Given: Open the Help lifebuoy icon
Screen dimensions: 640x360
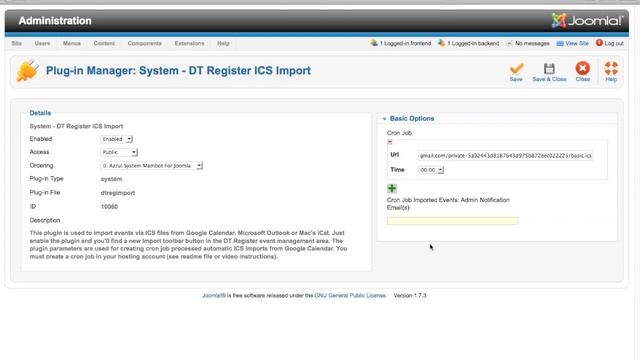Looking at the screenshot, I should click(611, 68).
